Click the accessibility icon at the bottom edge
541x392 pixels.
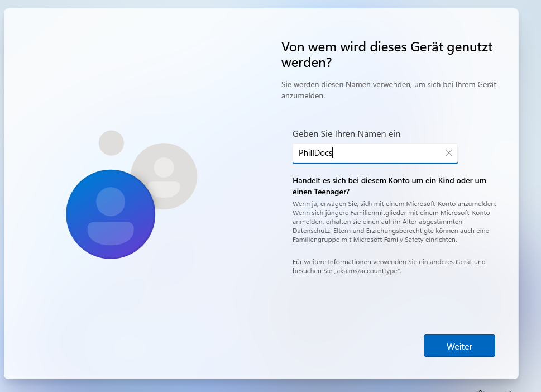(x=481, y=390)
